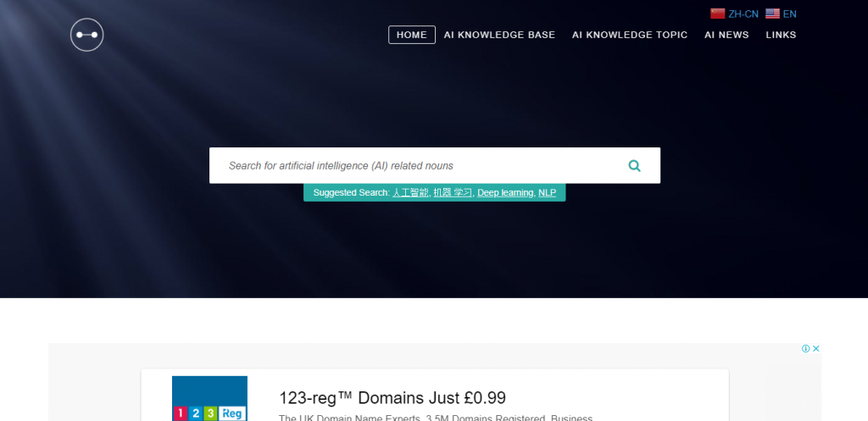The image size is (868, 421).
Task: Select the Deep learning suggested search
Action: coord(505,193)
